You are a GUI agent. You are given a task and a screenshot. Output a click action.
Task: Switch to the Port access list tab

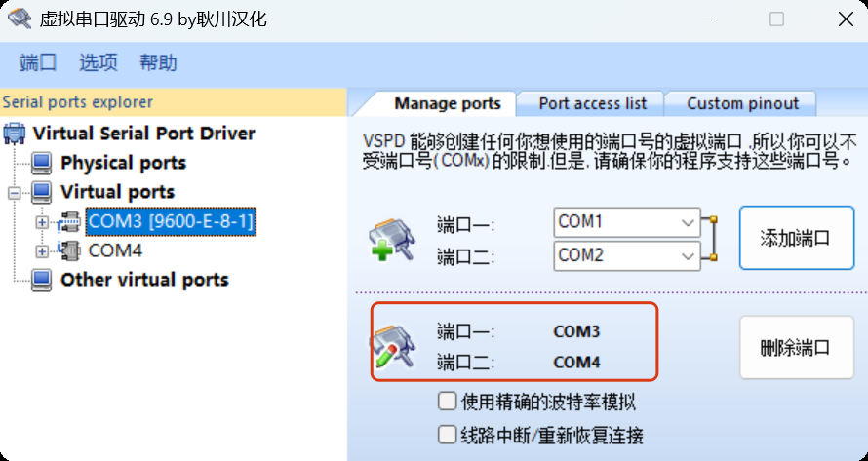(592, 103)
